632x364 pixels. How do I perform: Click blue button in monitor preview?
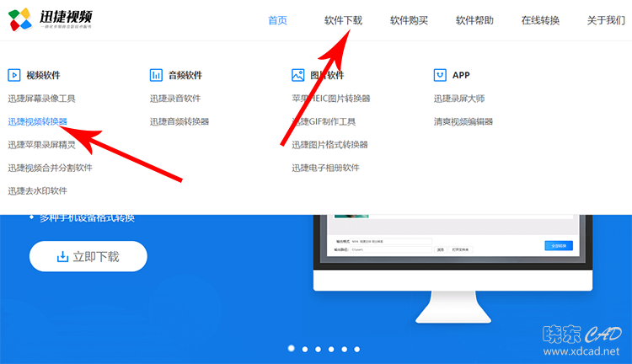click(559, 245)
